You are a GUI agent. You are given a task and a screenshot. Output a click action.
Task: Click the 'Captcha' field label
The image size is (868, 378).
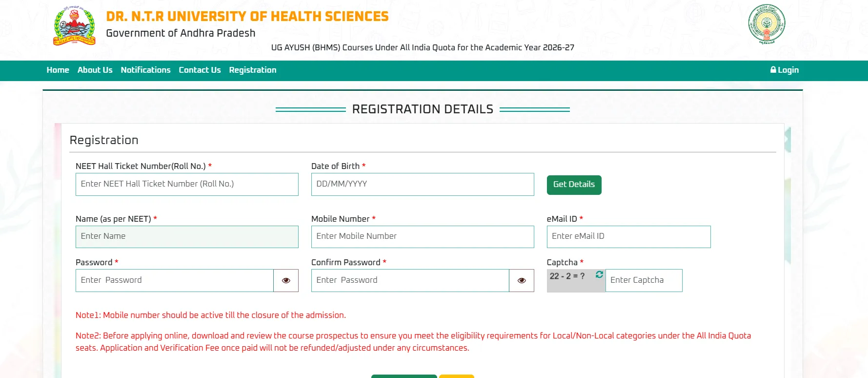pyautogui.click(x=562, y=262)
